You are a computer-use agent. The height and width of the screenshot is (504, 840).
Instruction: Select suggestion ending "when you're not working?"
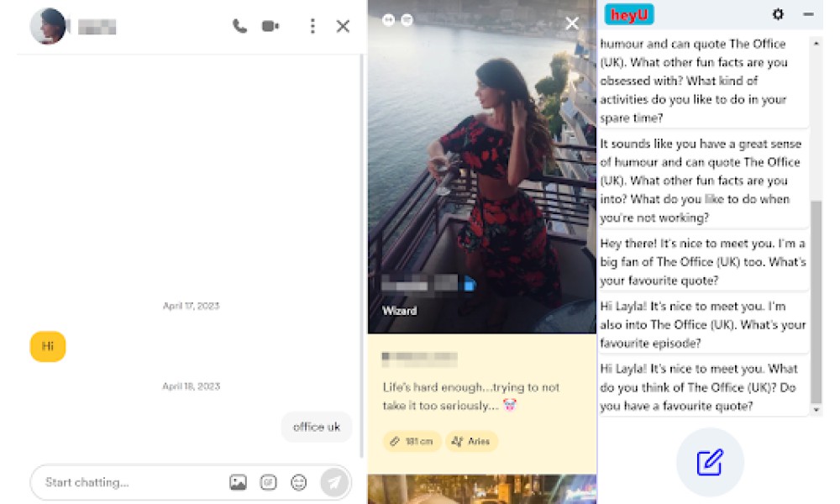click(703, 181)
